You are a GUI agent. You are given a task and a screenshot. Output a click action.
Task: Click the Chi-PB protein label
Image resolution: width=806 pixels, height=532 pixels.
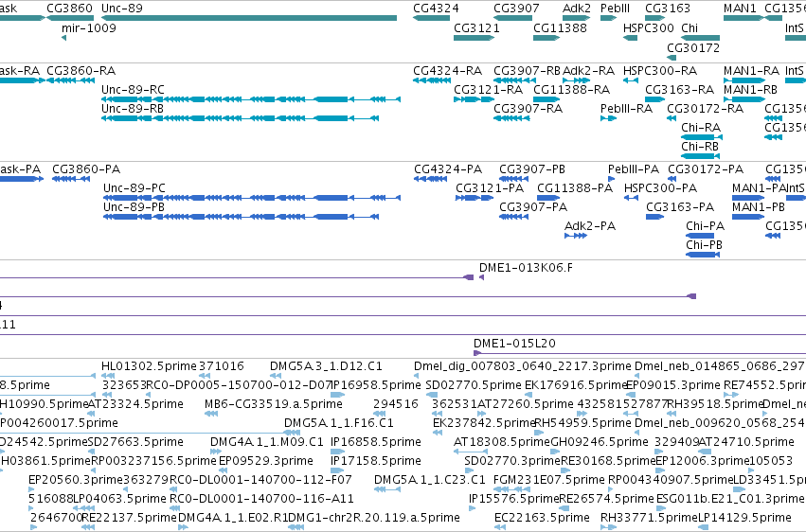click(x=704, y=245)
